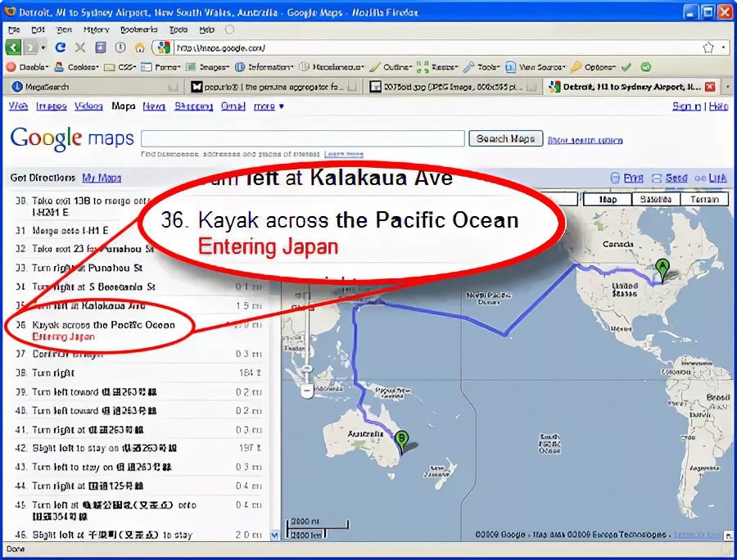Click the Google Maps search input field

click(x=303, y=138)
